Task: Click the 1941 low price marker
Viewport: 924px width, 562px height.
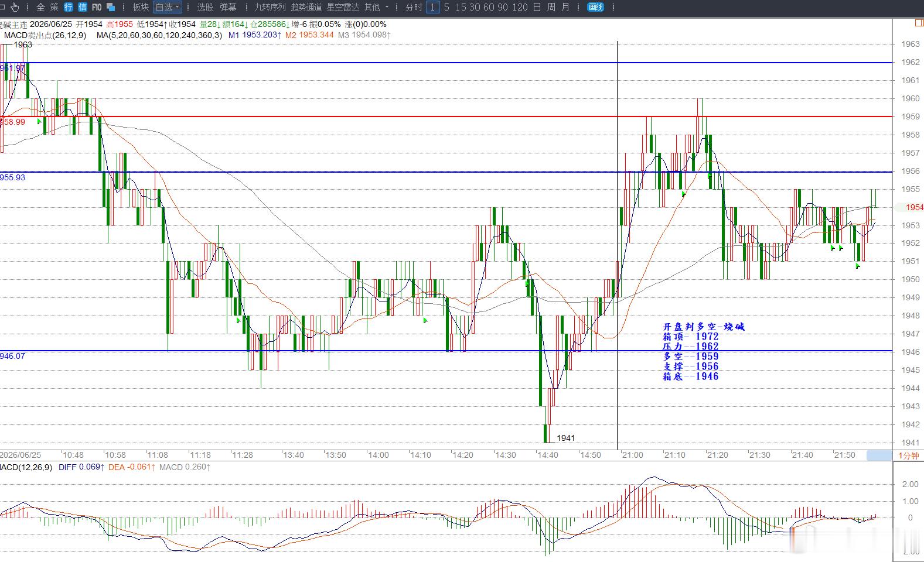Action: click(x=565, y=438)
